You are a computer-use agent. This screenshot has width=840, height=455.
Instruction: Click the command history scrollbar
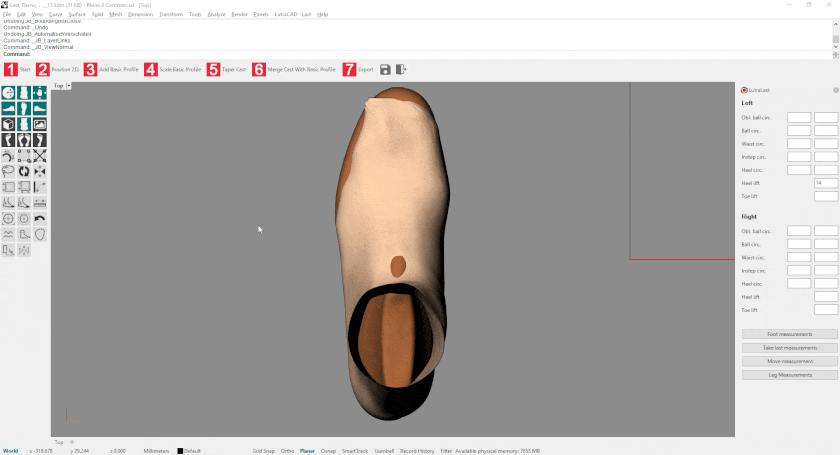tap(836, 39)
